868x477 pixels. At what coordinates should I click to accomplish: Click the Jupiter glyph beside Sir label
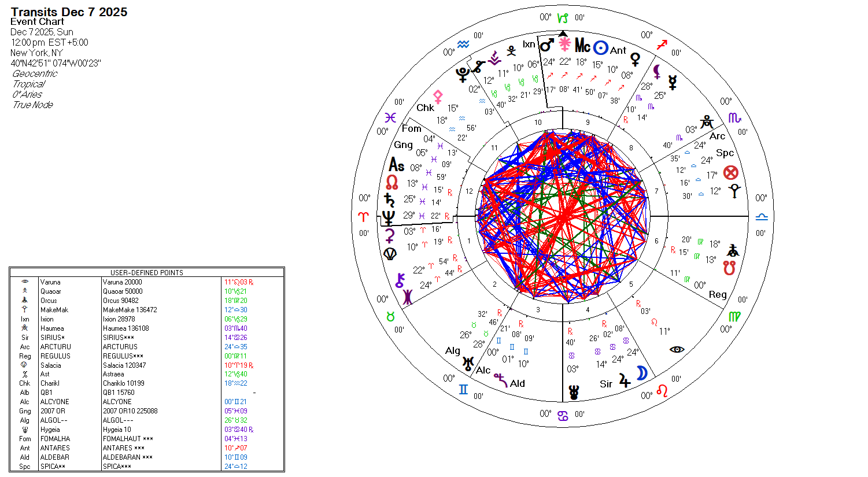point(625,380)
